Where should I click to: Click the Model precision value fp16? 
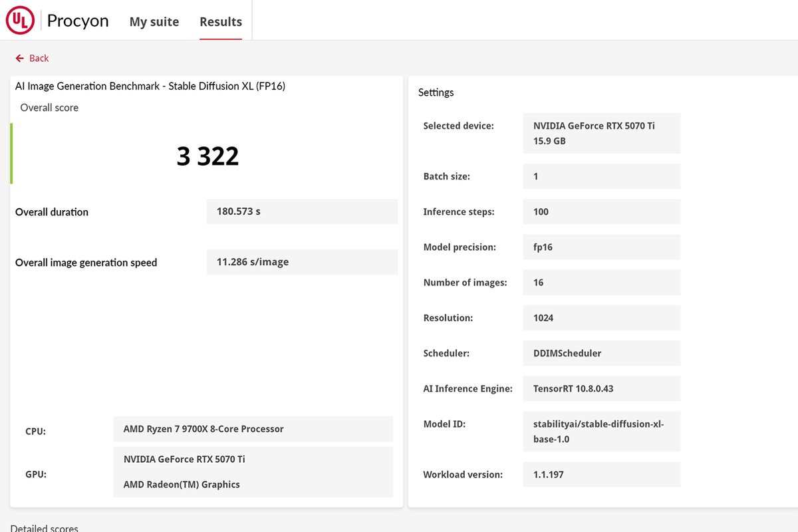tap(602, 247)
